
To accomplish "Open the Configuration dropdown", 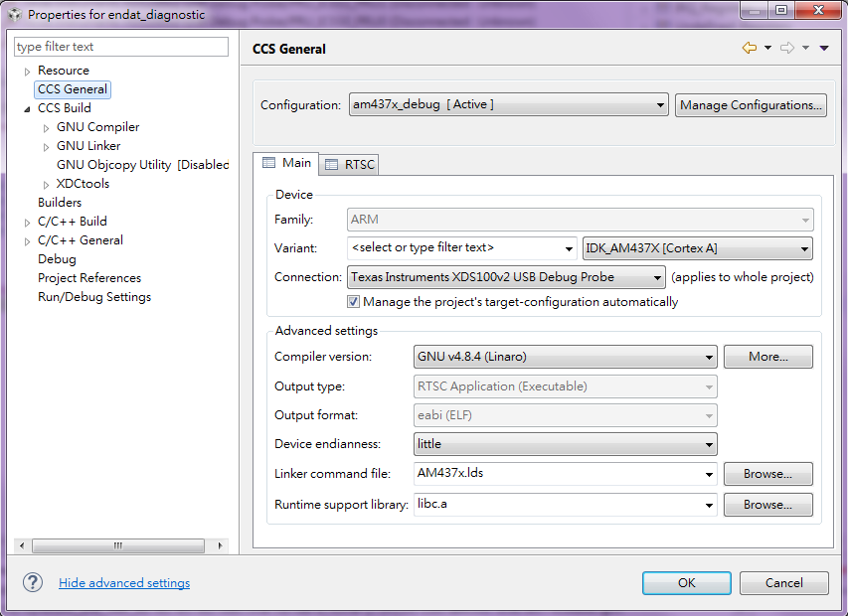I will pyautogui.click(x=509, y=105).
